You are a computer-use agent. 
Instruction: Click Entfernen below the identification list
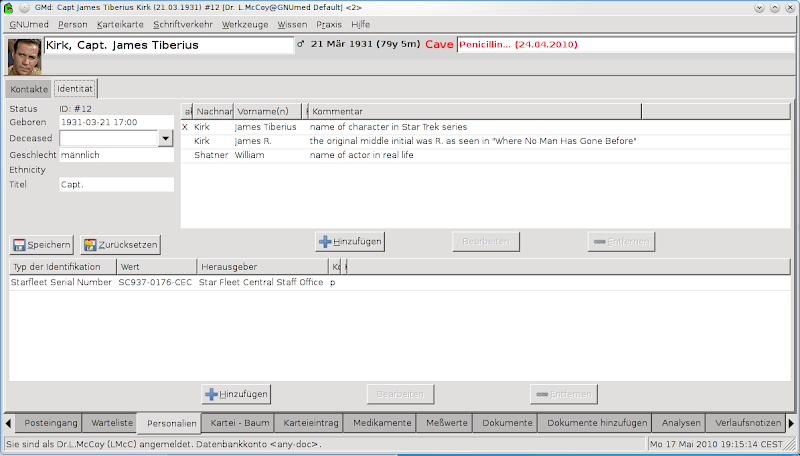point(564,394)
